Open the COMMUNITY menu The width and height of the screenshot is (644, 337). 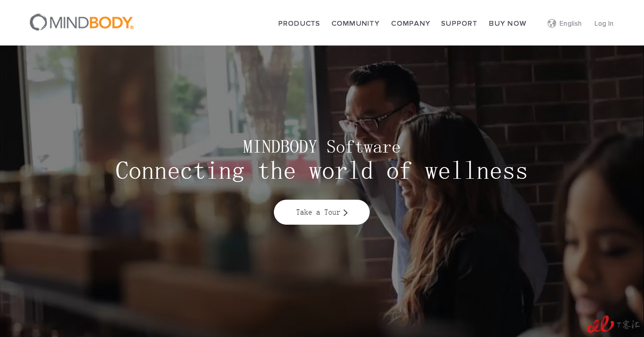pyautogui.click(x=355, y=23)
